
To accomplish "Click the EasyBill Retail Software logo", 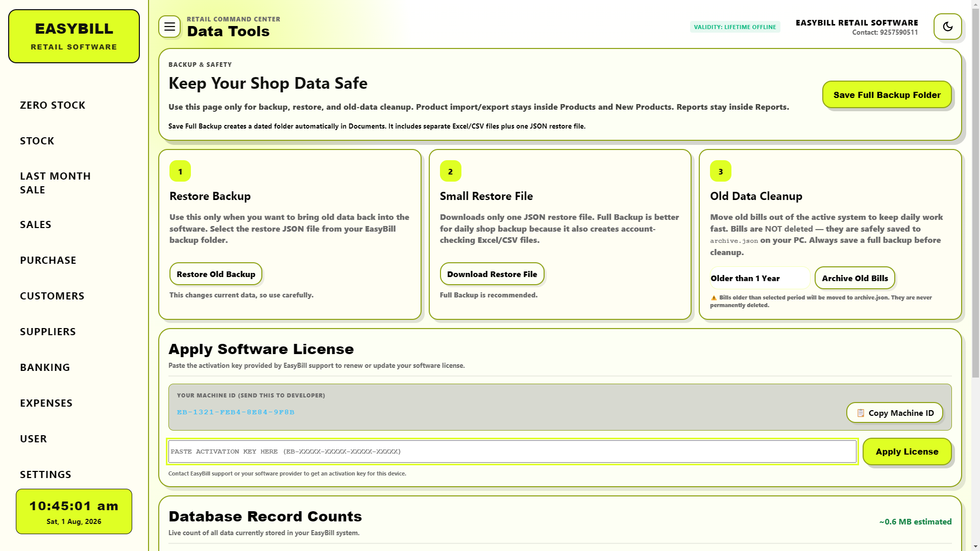I will coord(74,36).
